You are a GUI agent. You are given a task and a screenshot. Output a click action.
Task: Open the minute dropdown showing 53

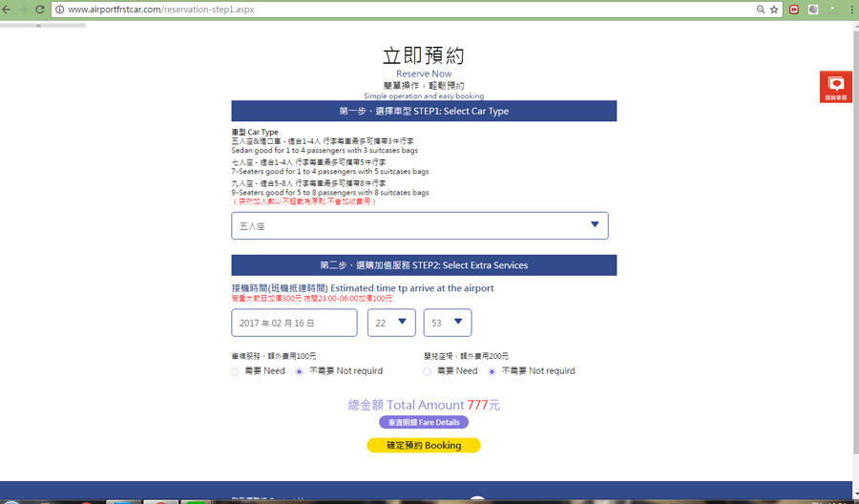click(x=448, y=323)
